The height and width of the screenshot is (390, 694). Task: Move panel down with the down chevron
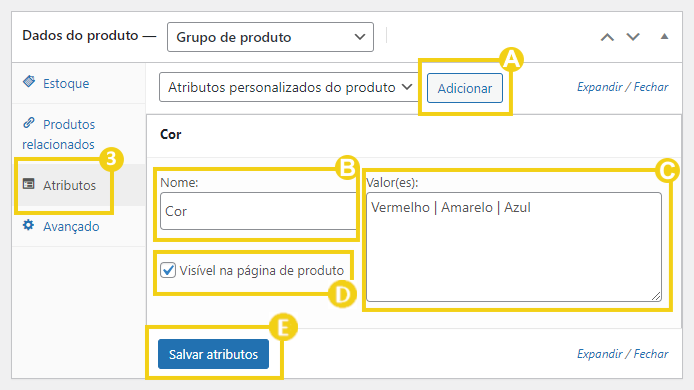(x=633, y=37)
